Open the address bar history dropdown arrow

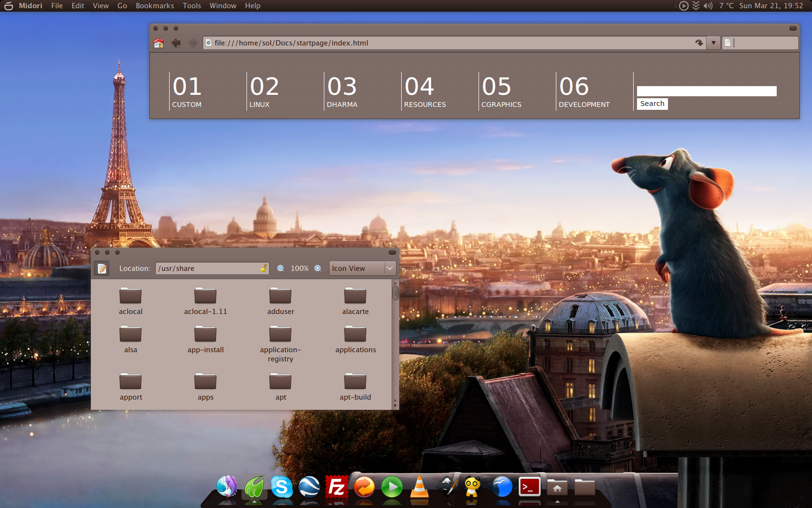[x=713, y=43]
